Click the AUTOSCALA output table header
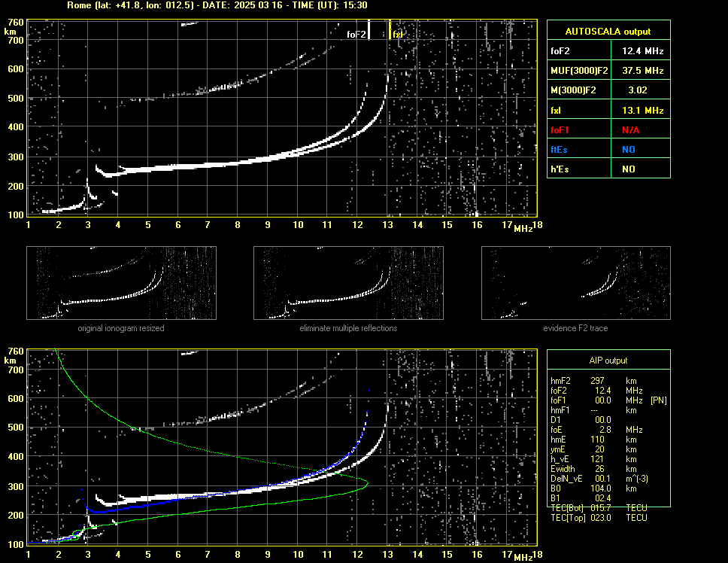Viewport: 728px width, 563px height. click(x=608, y=31)
